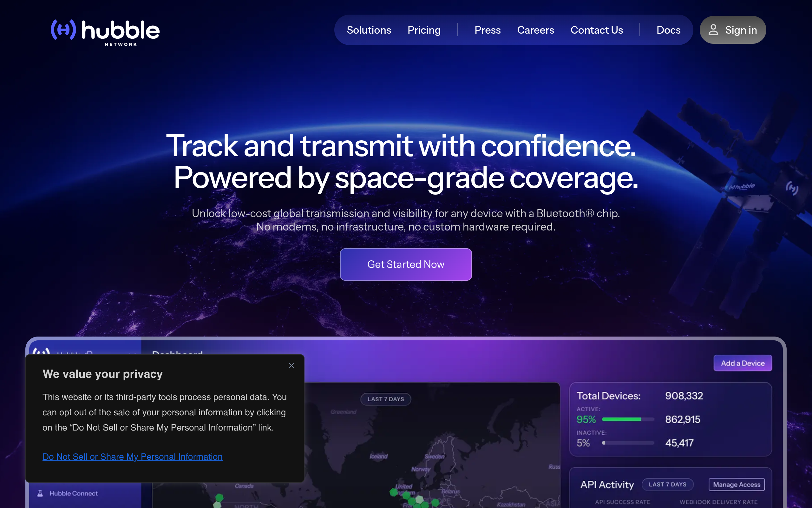812x508 pixels.
Task: Visit the Careers page
Action: pyautogui.click(x=535, y=30)
